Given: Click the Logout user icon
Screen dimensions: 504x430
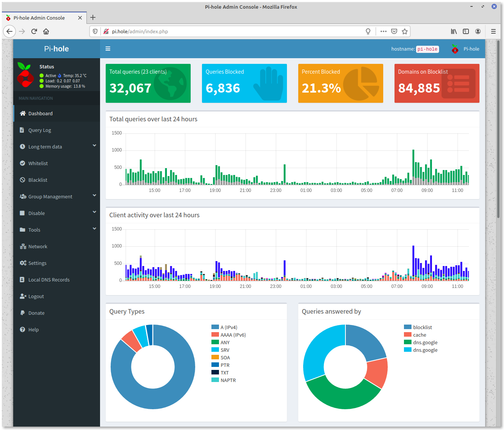Looking at the screenshot, I should [23, 296].
